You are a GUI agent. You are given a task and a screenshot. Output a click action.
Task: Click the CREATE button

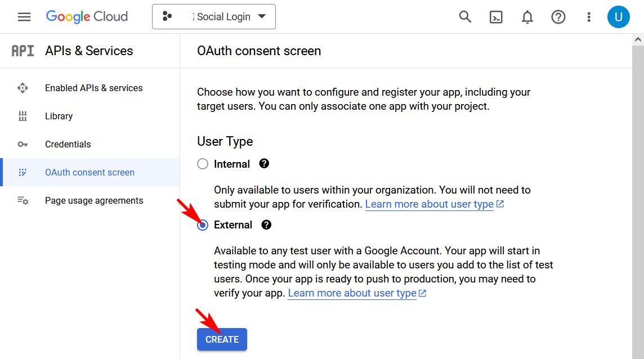221,339
